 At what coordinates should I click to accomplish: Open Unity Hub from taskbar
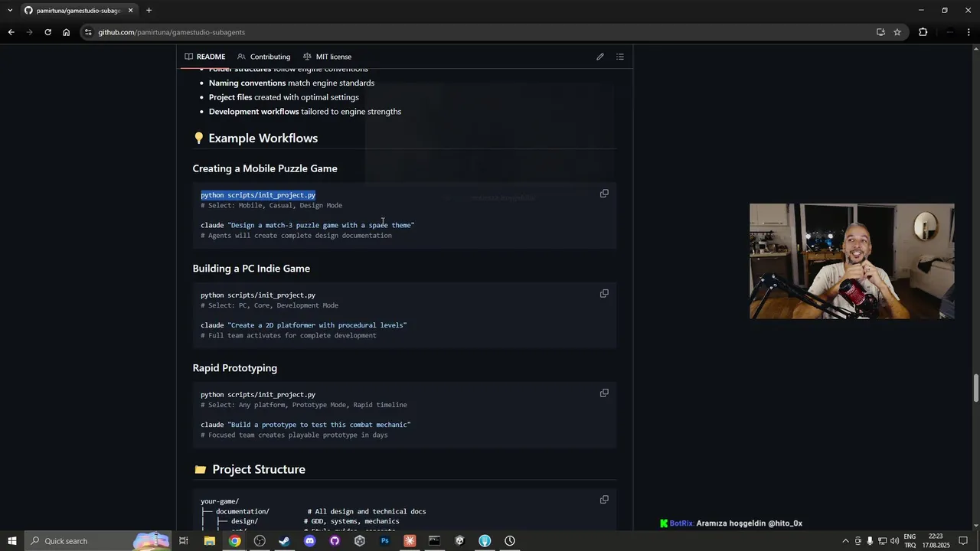coord(359,541)
